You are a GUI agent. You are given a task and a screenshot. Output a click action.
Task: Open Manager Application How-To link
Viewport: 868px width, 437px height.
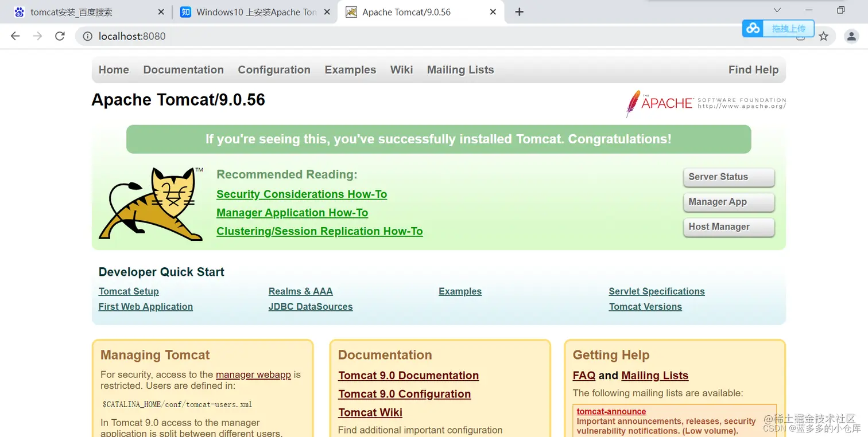tap(292, 213)
